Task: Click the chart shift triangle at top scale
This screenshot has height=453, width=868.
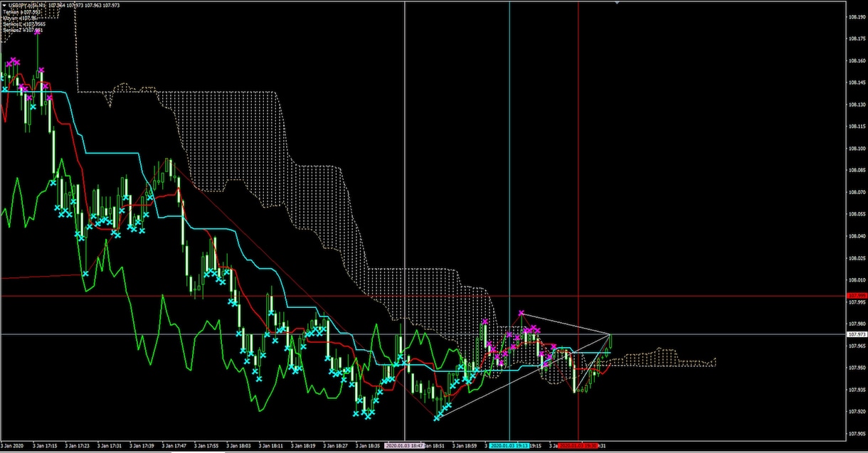Action: [617, 2]
